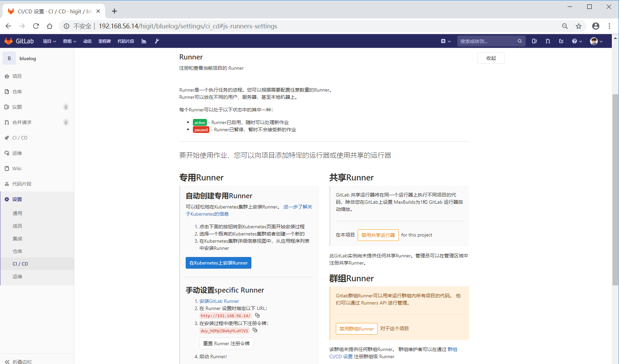Image resolution: width=619 pixels, height=364 pixels.
Task: Click the http://192.168.56.14/ URL text
Action: click(x=225, y=316)
